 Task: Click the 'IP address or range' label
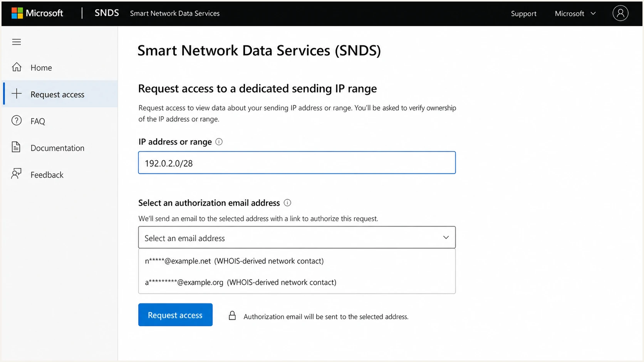(175, 142)
